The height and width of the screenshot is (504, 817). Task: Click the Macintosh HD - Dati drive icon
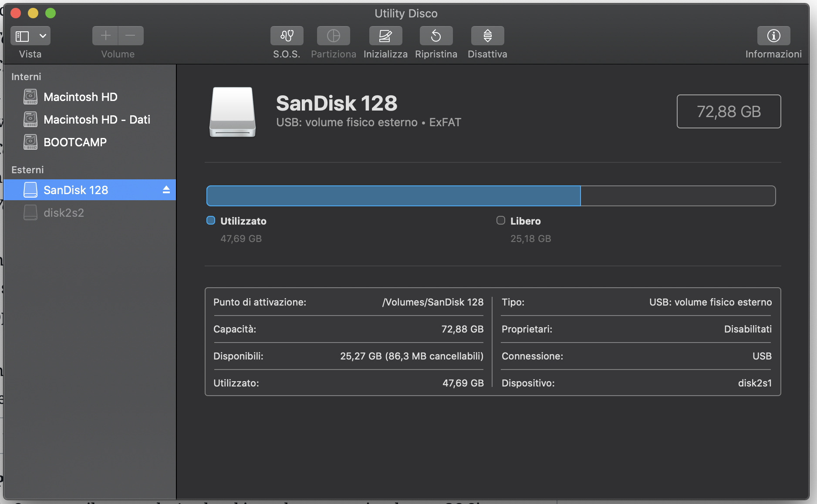tap(30, 120)
